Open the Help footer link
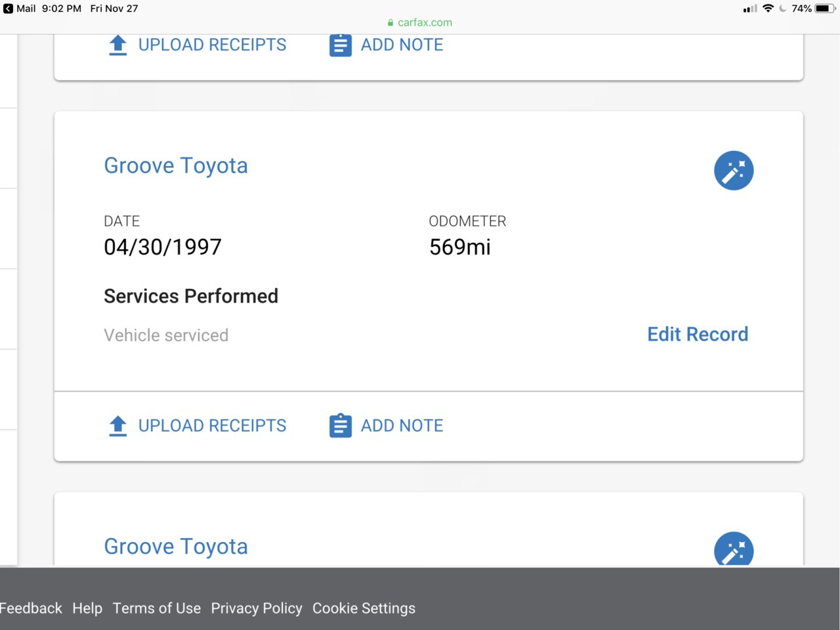 [87, 608]
